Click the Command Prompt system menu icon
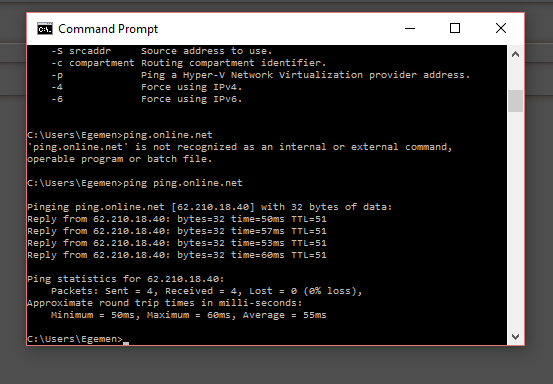 click(45, 29)
